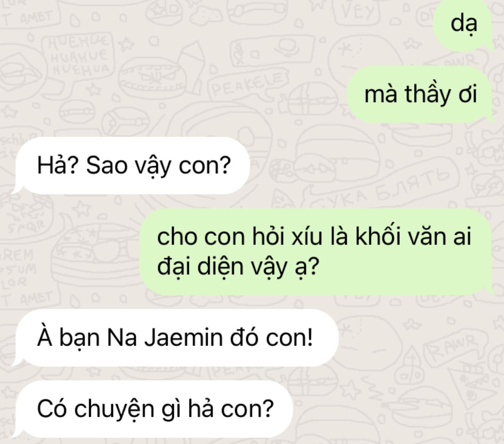This screenshot has height=444, width=504.
Task: Click the tail of "Hả? Sao vậy con?" bubble
Action: (x=16, y=189)
